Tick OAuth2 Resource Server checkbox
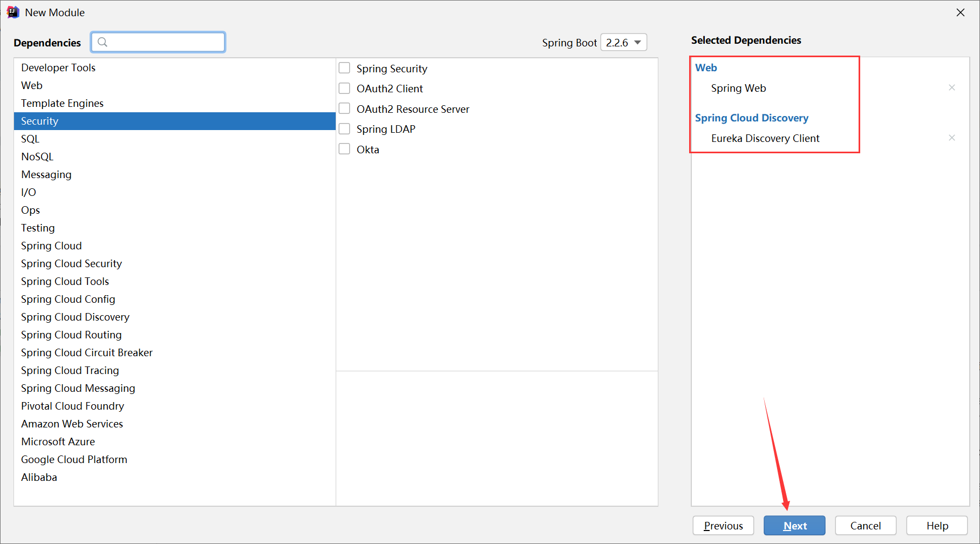Image resolution: width=980 pixels, height=544 pixels. [344, 108]
